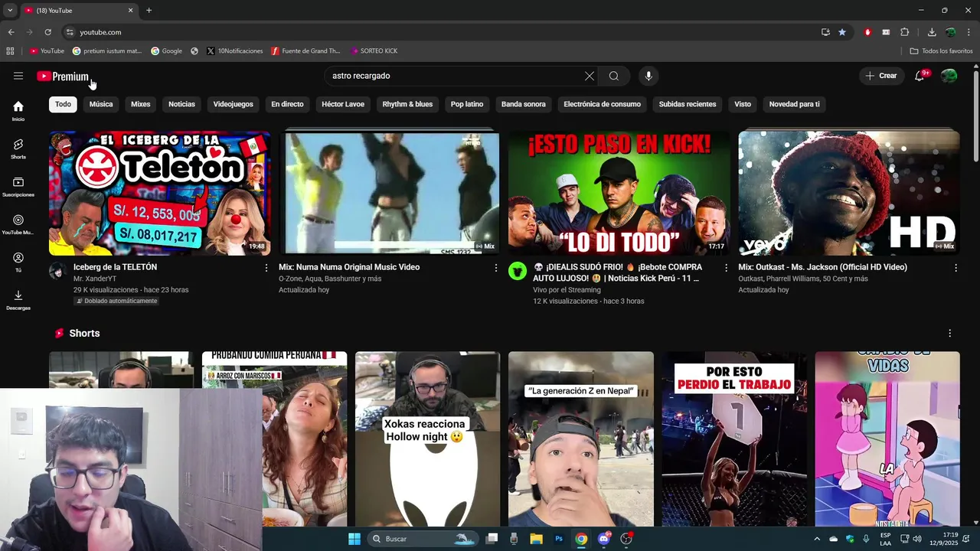Select the Mixes filter chip
980x551 pixels.
pos(141,104)
